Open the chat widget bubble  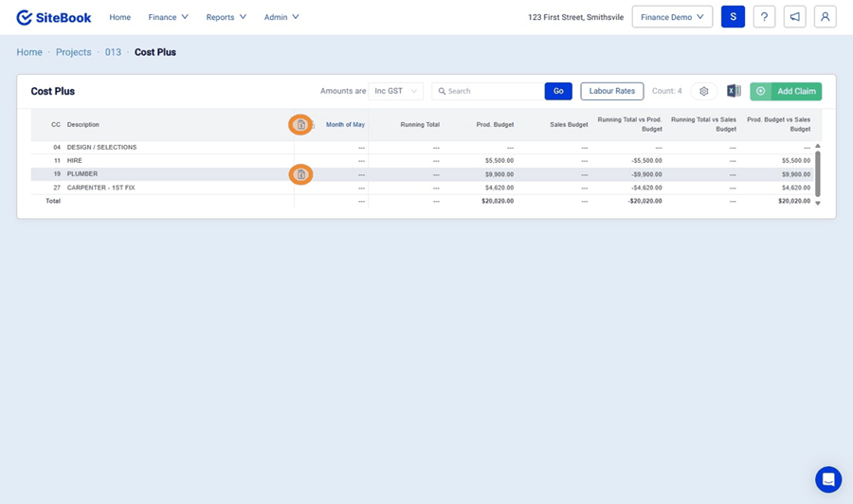click(x=828, y=479)
